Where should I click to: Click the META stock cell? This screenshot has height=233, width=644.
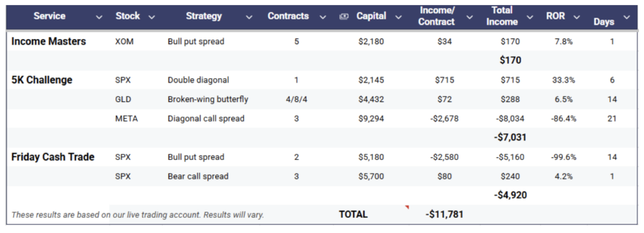[x=126, y=119]
